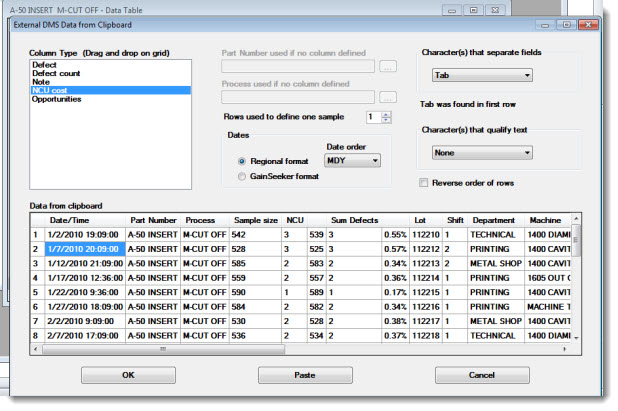This screenshot has height=411, width=618.
Task: Select the GainSeeker format option
Action: pos(241,176)
